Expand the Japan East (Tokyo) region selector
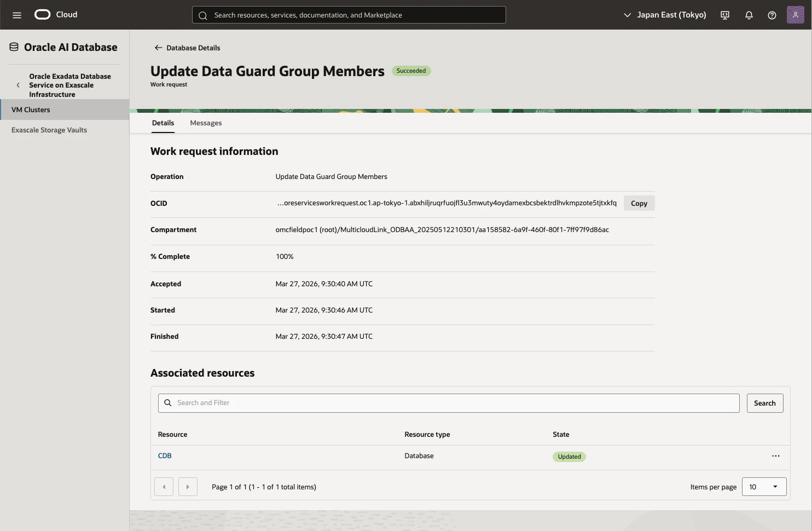 point(665,15)
